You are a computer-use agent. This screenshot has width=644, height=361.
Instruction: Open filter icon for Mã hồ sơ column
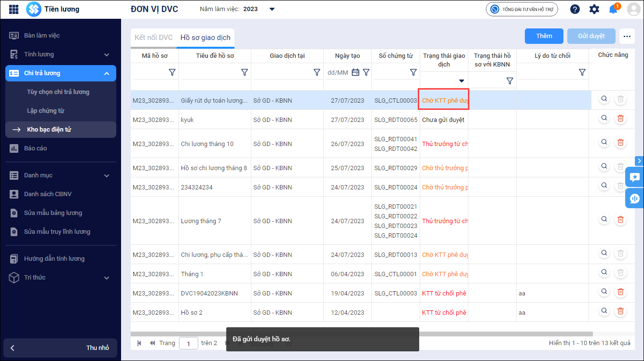pos(172,72)
